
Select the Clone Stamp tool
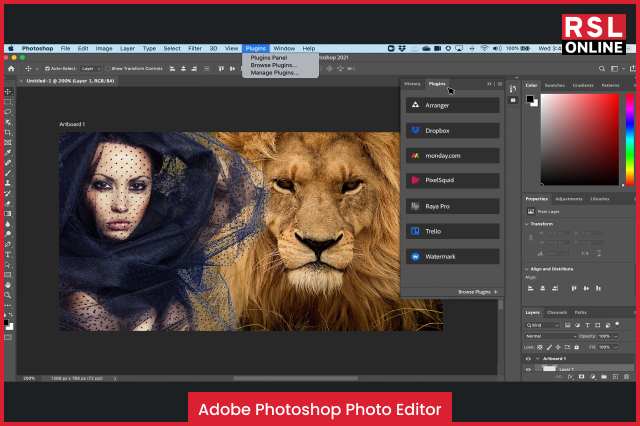tap(8, 183)
